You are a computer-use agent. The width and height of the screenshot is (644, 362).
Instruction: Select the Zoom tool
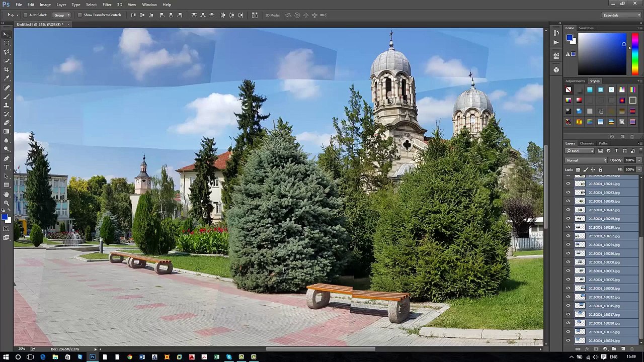pyautogui.click(x=7, y=203)
